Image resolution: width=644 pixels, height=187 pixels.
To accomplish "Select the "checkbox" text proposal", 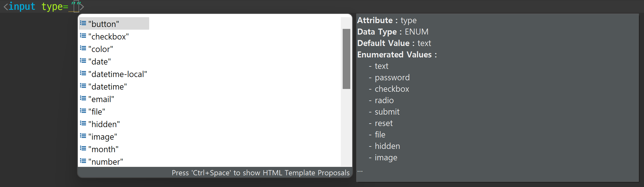I will (x=109, y=36).
